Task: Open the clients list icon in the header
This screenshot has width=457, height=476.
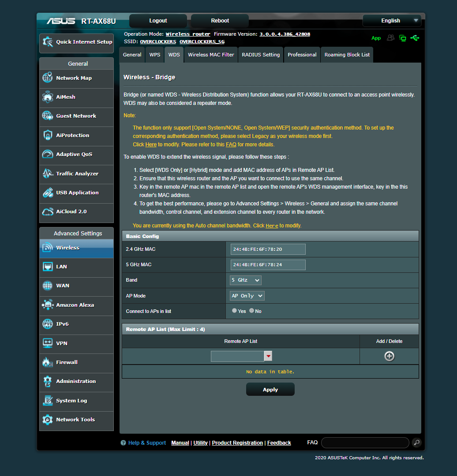Action: point(390,38)
